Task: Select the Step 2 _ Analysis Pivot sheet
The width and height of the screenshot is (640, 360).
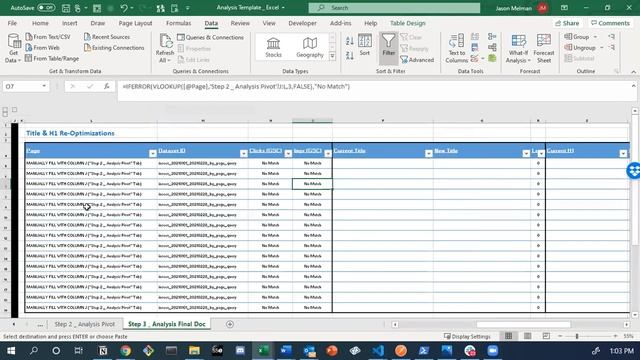Action: click(x=84, y=324)
